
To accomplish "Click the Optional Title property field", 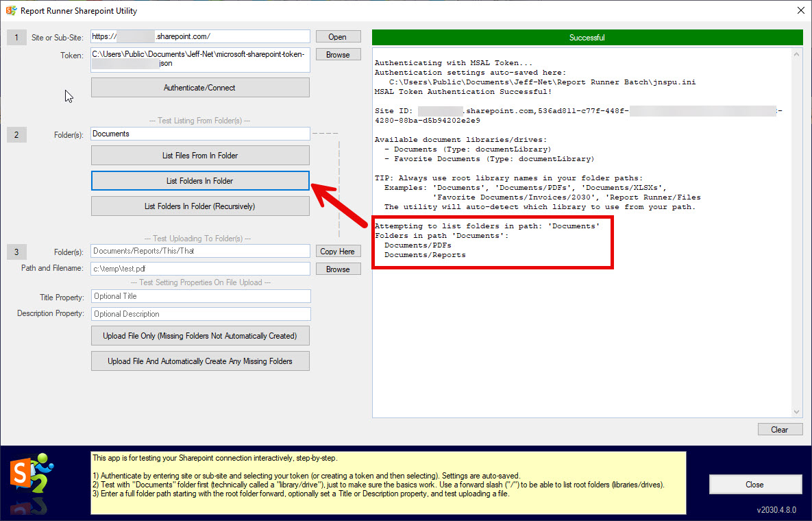I will 200,296.
